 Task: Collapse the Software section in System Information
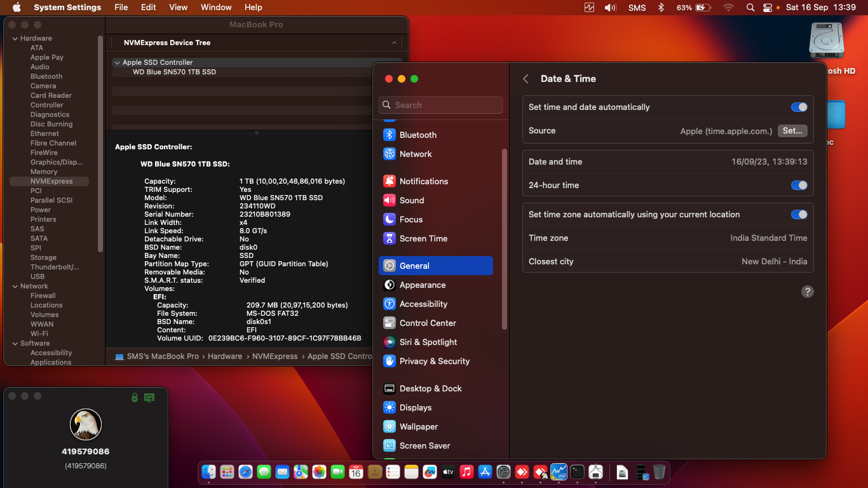(15, 344)
